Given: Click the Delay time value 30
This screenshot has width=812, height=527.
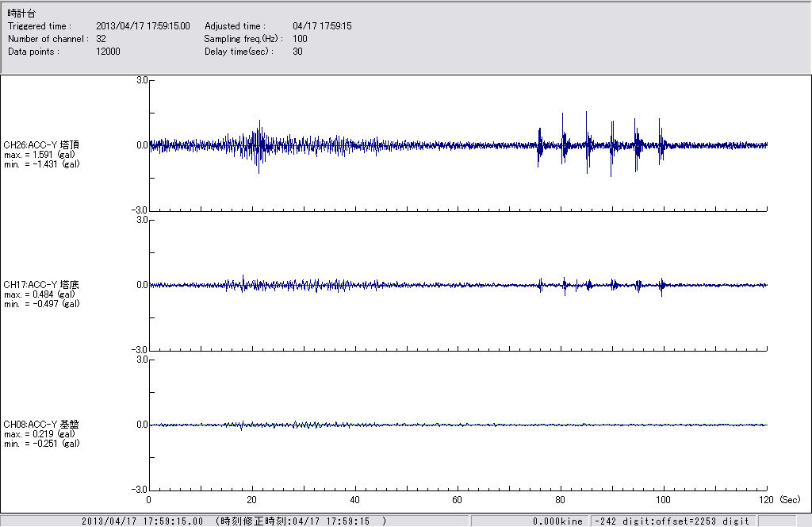Looking at the screenshot, I should click(x=297, y=52).
